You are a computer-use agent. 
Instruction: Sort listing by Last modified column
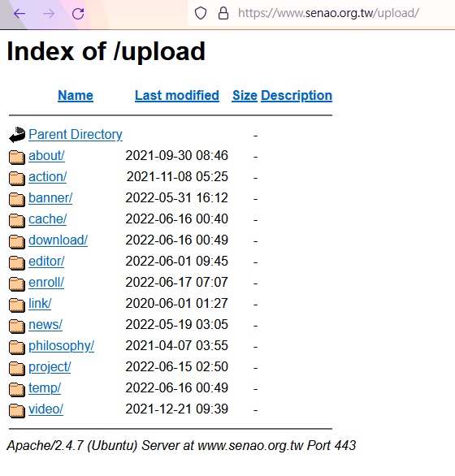click(x=177, y=95)
